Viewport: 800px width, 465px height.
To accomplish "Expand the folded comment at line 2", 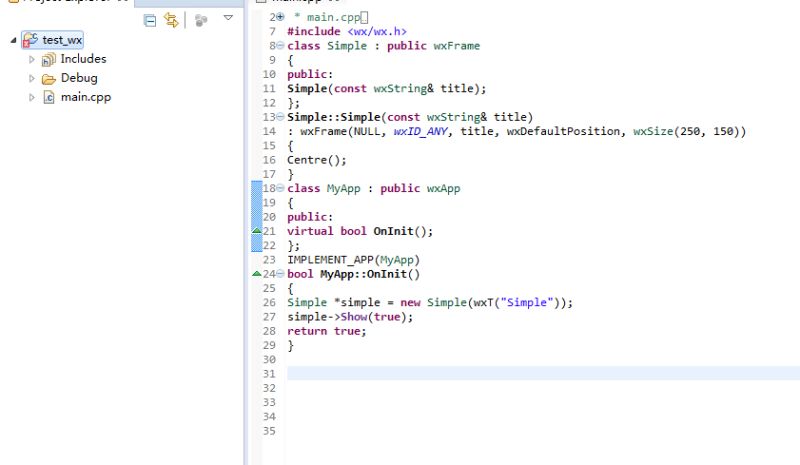I will coord(280,17).
